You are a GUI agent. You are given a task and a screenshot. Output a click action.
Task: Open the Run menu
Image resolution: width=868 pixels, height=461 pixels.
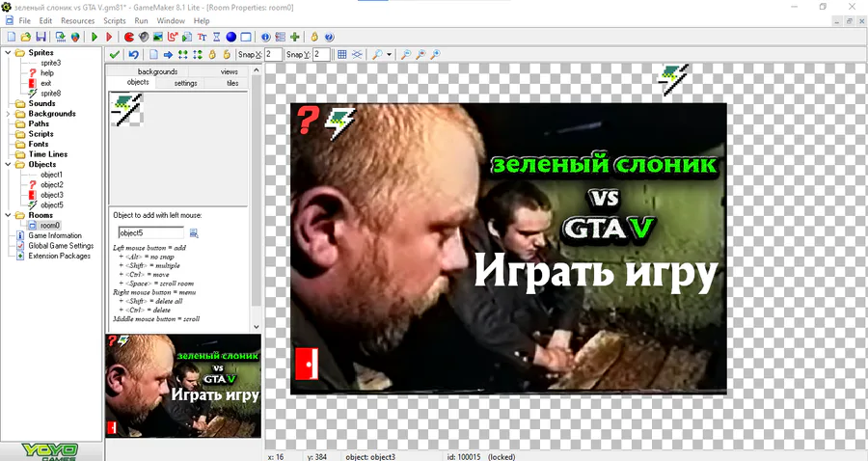coord(141,20)
